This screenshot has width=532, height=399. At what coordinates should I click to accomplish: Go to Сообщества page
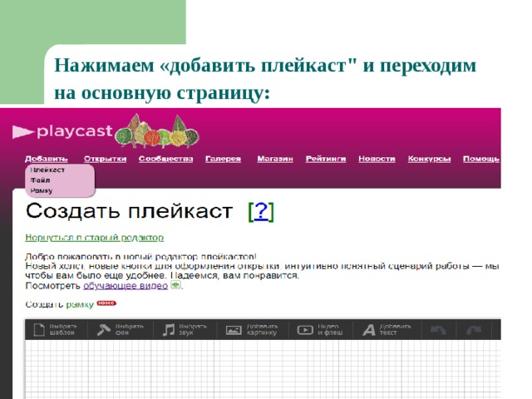165,159
